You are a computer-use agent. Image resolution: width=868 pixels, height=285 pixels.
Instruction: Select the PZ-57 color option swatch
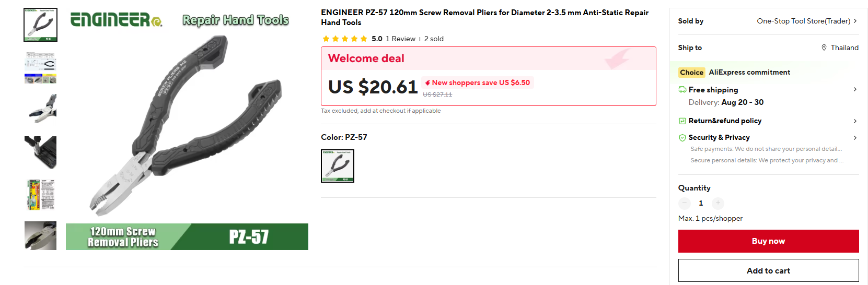(338, 166)
